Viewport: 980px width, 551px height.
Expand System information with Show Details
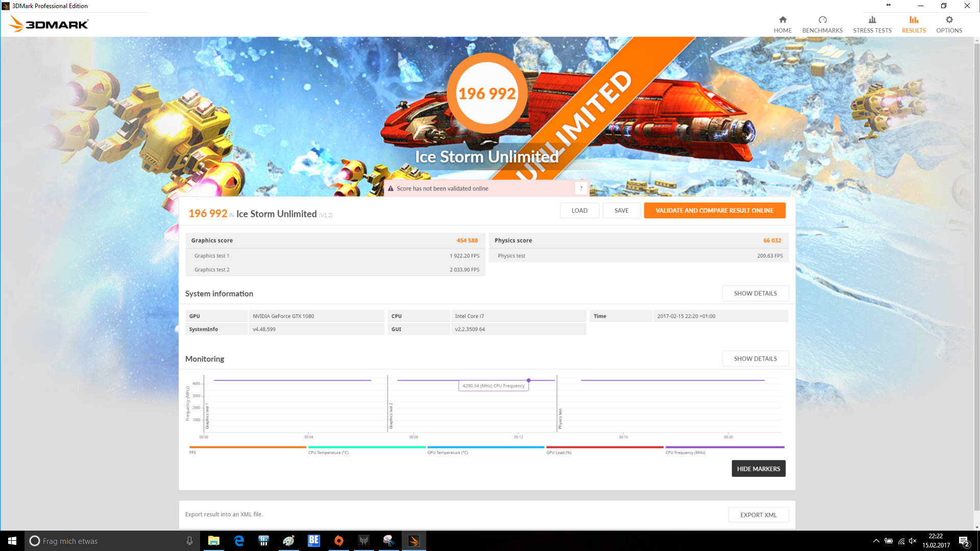coord(755,293)
